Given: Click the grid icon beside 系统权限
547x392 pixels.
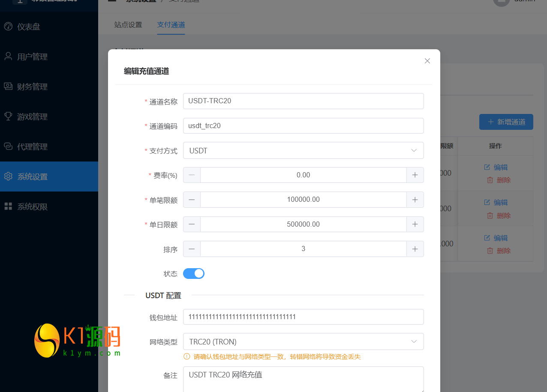Looking at the screenshot, I should click(8, 206).
